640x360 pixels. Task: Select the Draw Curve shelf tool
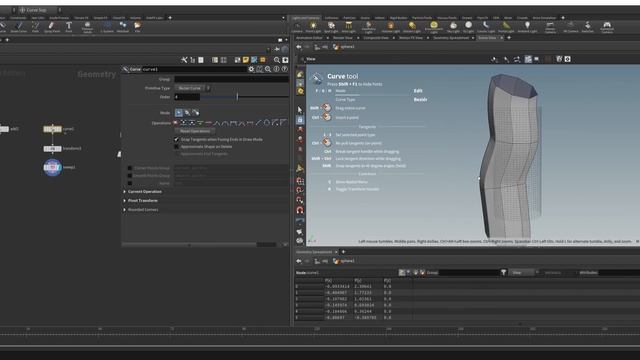(18, 27)
